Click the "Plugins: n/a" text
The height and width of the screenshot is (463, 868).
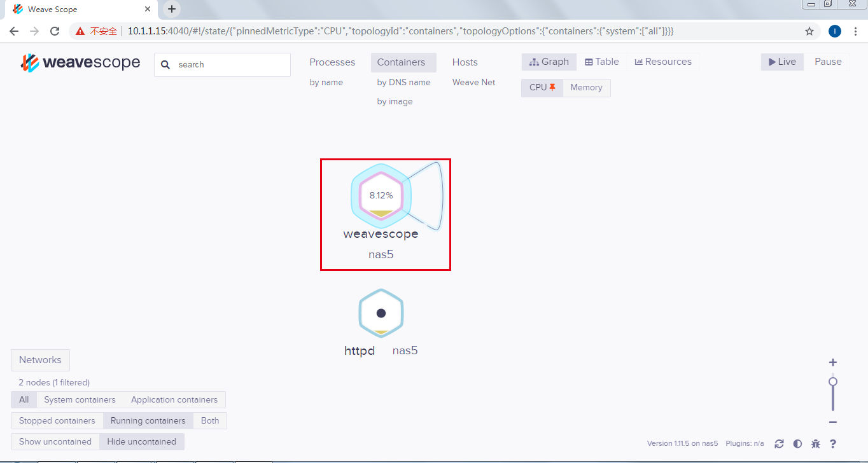(x=745, y=443)
